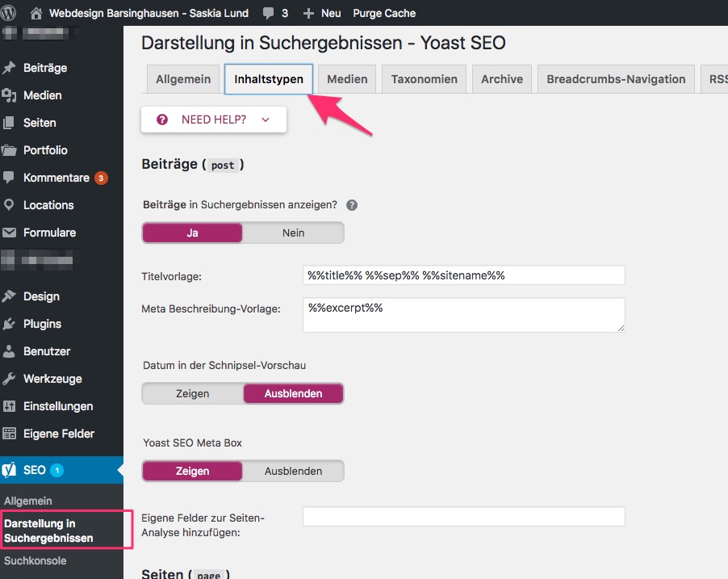Viewport: 728px width, 579px height.
Task: Open the Neu menu in admin bar
Action: 322,13
